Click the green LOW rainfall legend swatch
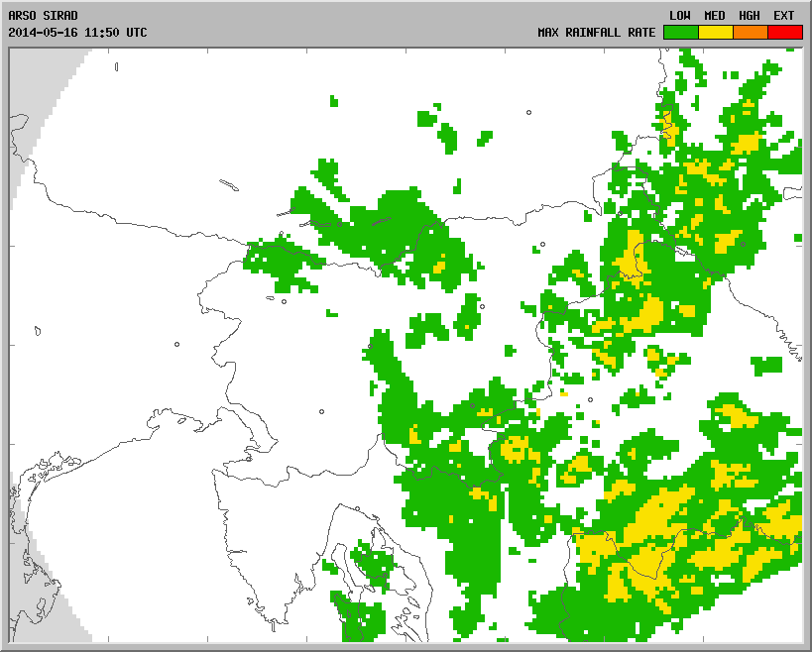 click(x=681, y=32)
